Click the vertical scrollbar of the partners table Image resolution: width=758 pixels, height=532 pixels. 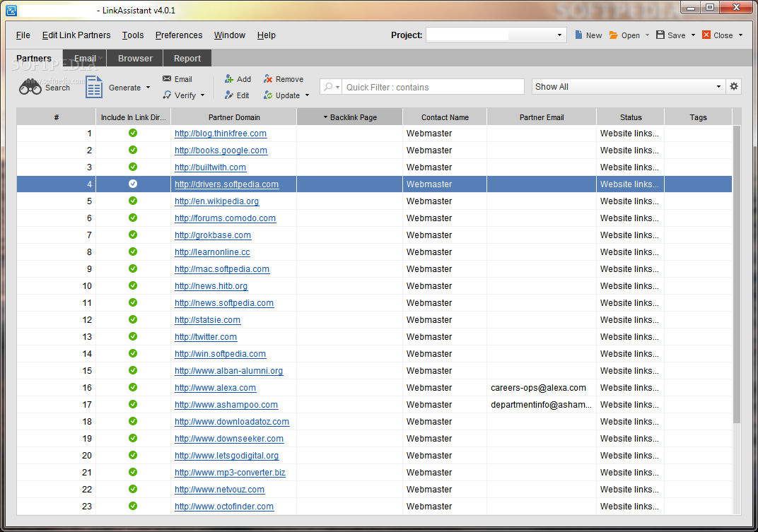click(x=737, y=274)
